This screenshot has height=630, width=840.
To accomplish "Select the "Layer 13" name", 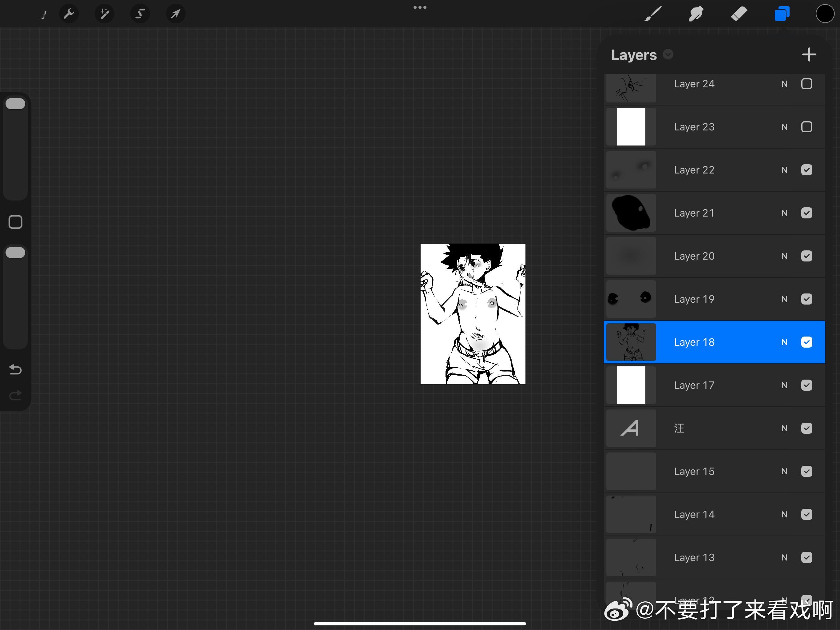I will [x=694, y=557].
